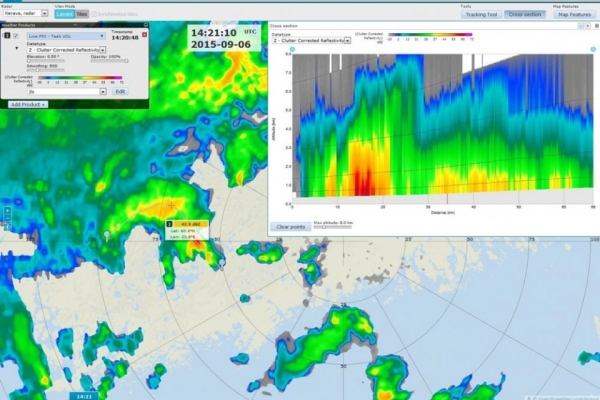Click the 14:21 timeline marker
The image size is (600, 400).
tap(86, 396)
